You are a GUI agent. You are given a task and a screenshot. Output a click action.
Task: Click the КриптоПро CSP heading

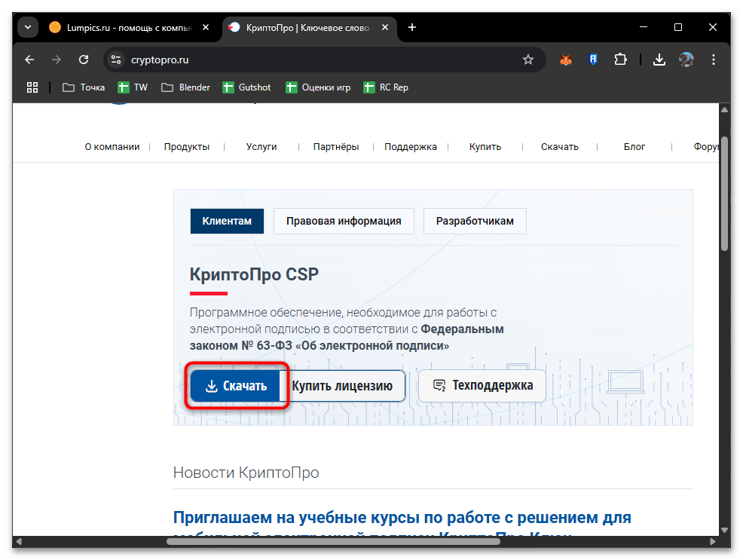click(x=254, y=275)
